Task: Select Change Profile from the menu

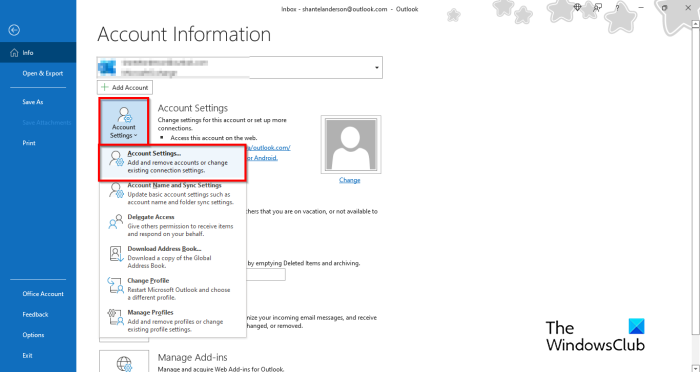Action: [x=172, y=289]
